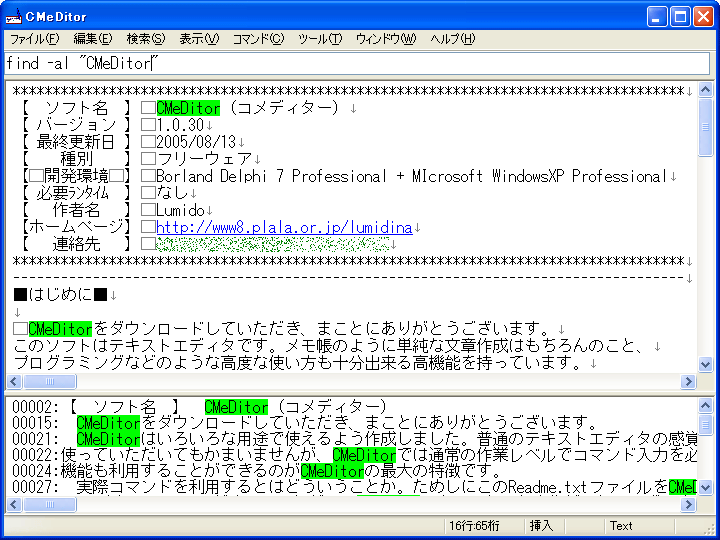This screenshot has width=720, height=540.
Task: Click Text mode status bar entry
Action: tap(621, 526)
